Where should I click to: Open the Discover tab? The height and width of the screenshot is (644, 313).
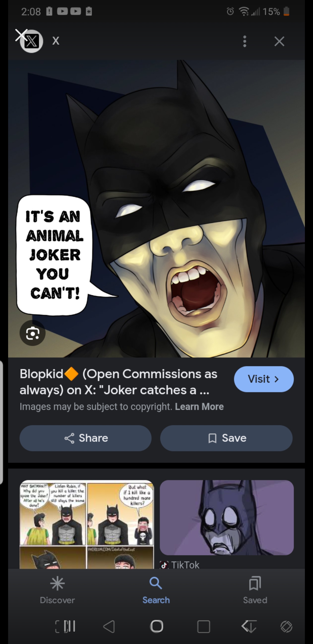[57, 590]
